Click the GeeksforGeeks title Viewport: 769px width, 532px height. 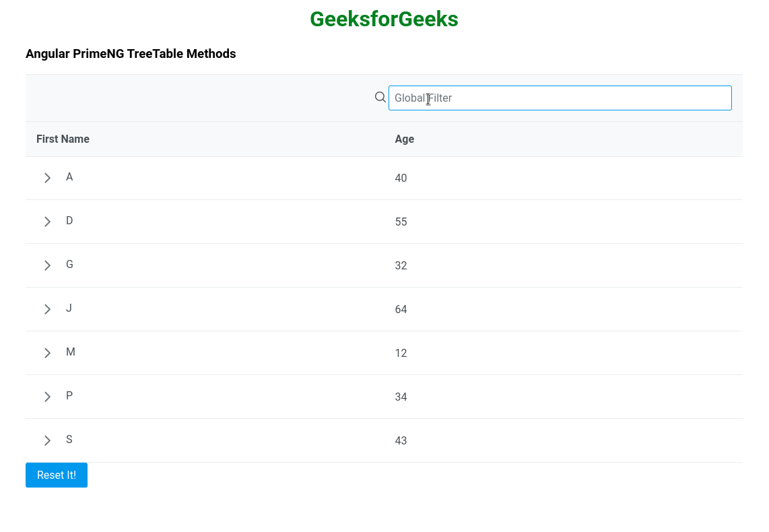pos(384,20)
